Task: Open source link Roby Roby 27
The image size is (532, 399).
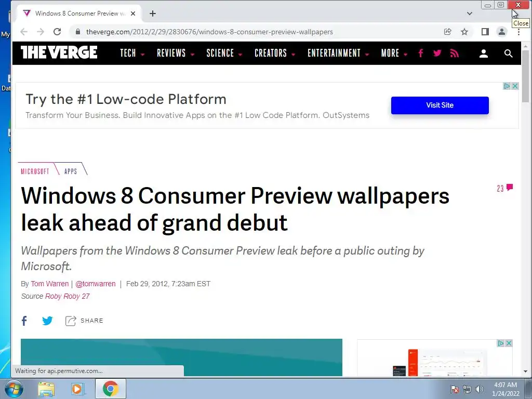Action: point(67,296)
